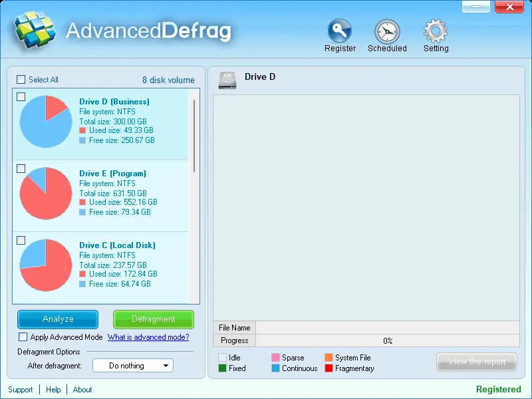Click the drive list scrollbar thumb
The height and width of the screenshot is (399, 532).
point(194,136)
